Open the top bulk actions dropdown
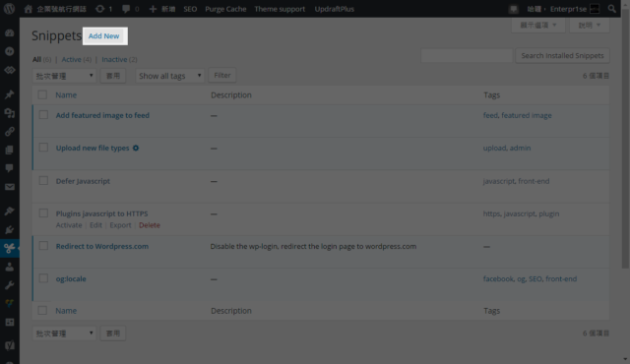 64,76
